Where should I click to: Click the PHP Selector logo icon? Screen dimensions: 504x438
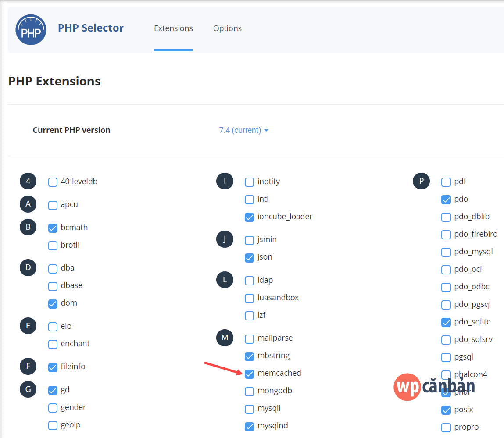tap(31, 30)
